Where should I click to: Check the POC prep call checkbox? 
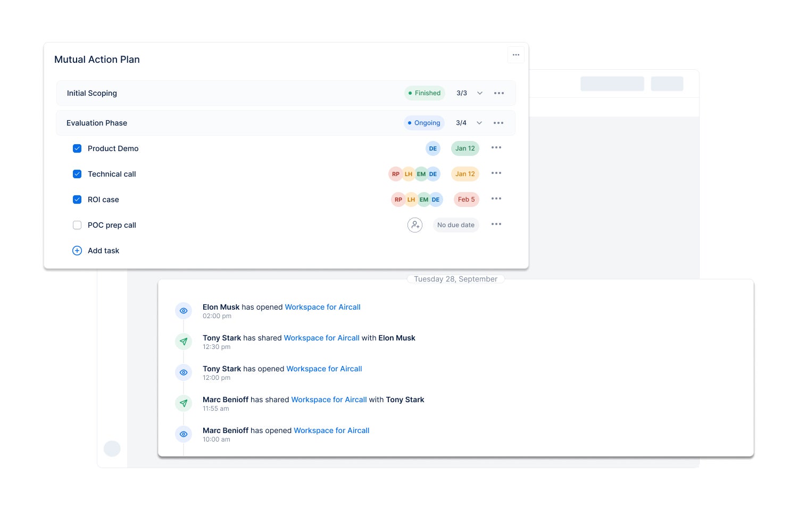[x=77, y=225]
